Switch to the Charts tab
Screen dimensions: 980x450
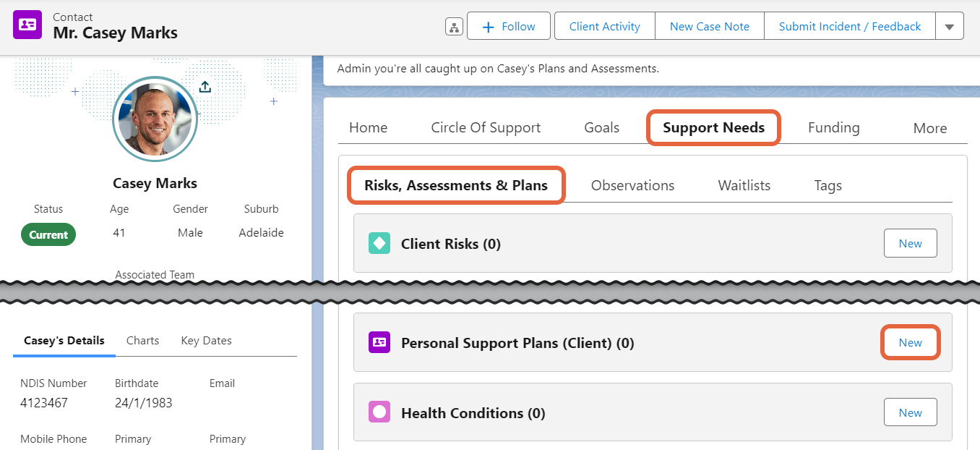pos(142,340)
